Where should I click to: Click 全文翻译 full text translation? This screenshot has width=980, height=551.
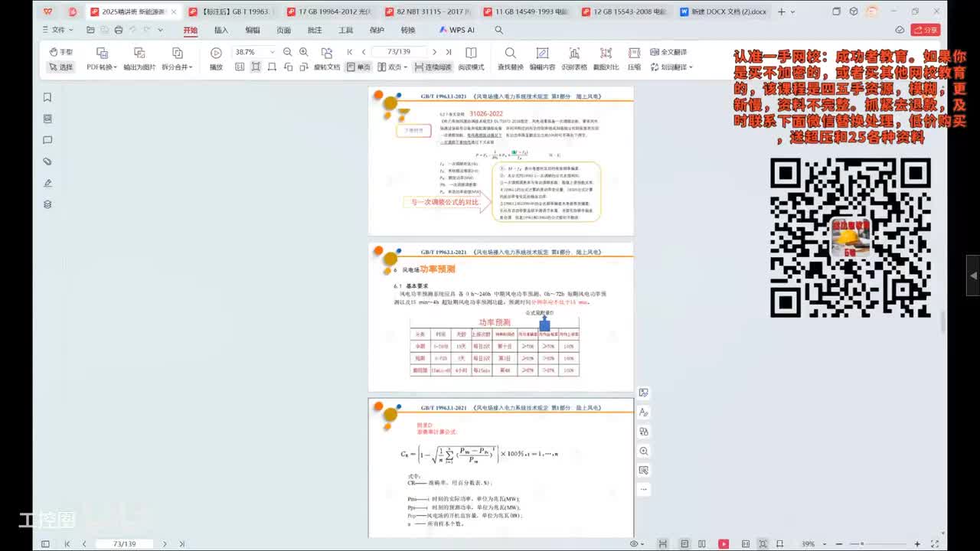tap(668, 52)
